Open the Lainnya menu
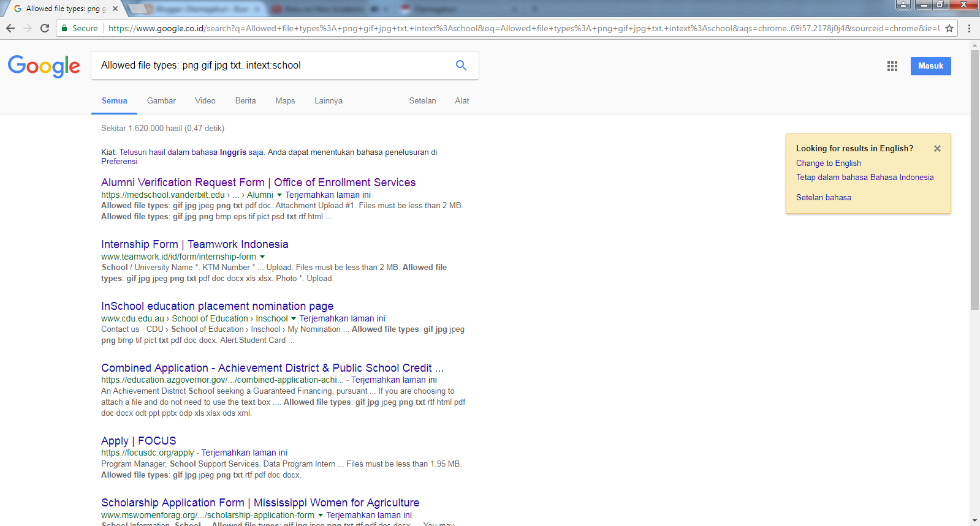Image resolution: width=980 pixels, height=526 pixels. pos(329,101)
